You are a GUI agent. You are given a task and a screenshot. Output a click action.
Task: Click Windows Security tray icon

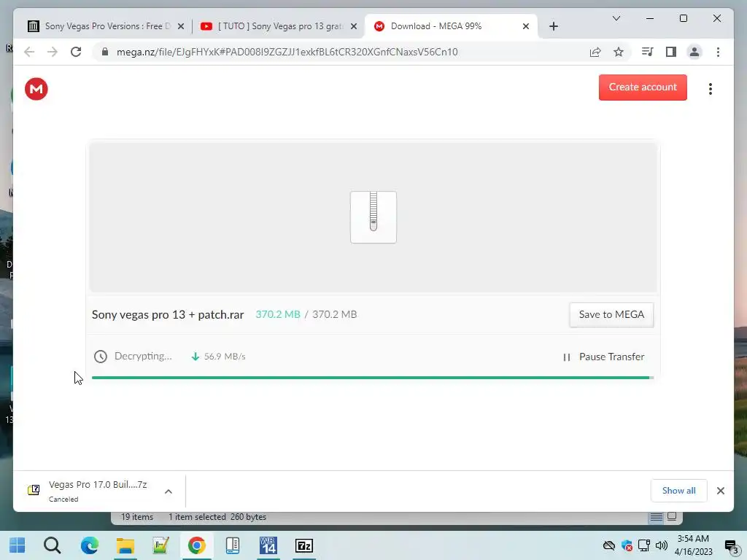[627, 545]
